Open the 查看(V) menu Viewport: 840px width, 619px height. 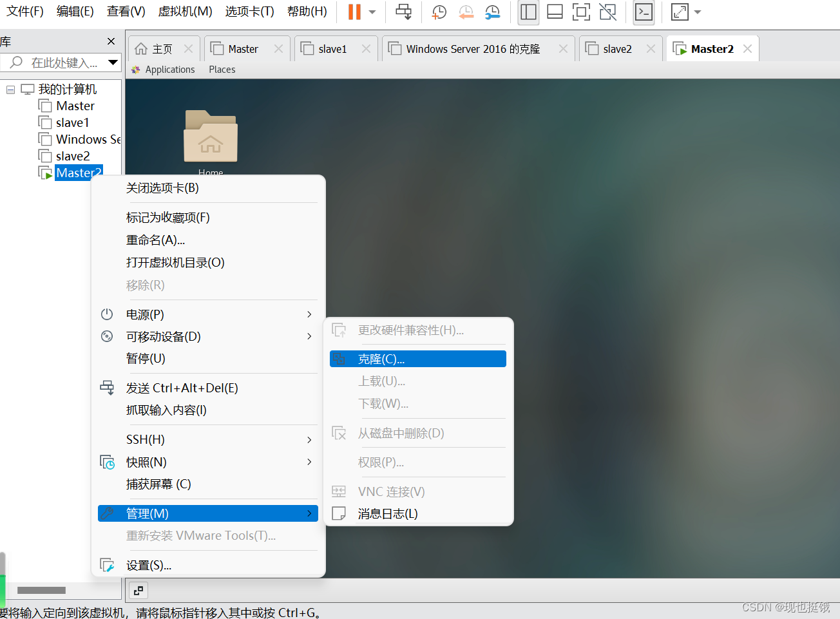126,12
